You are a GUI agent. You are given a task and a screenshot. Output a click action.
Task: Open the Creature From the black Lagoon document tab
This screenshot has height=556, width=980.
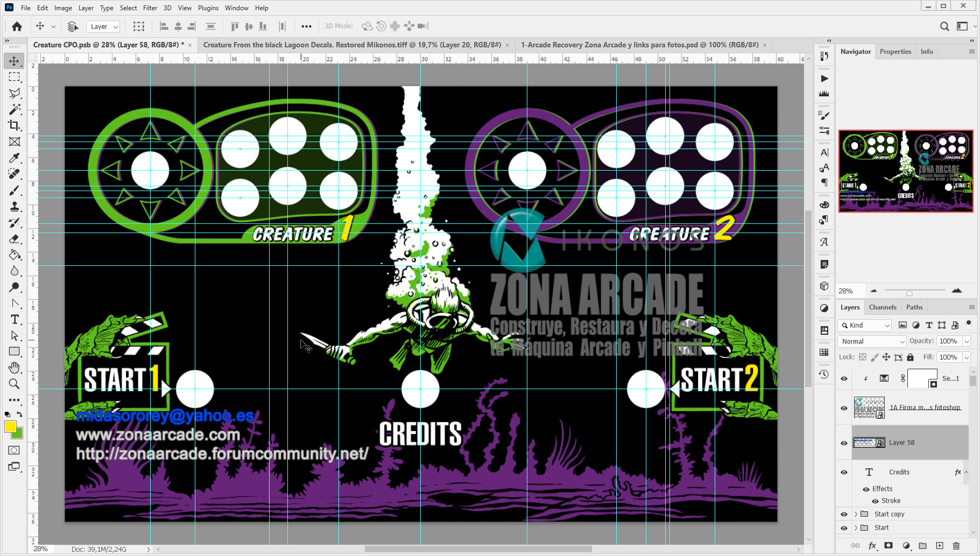(x=354, y=45)
